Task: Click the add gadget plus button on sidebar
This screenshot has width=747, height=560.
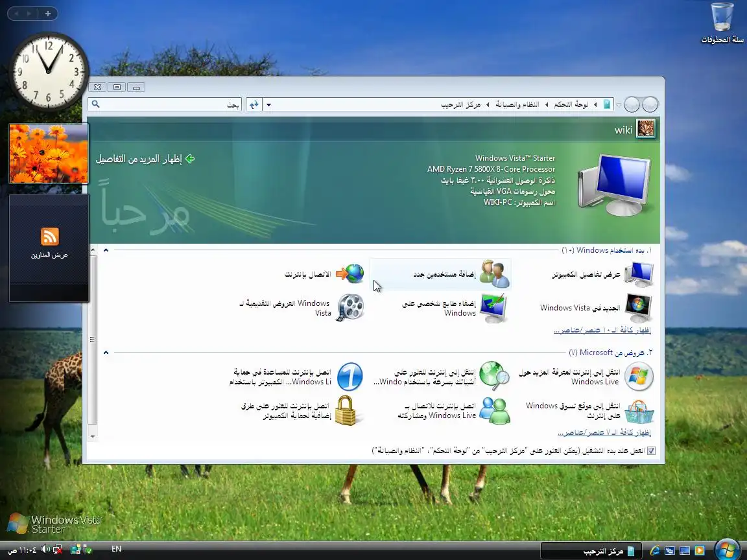Action: click(47, 14)
